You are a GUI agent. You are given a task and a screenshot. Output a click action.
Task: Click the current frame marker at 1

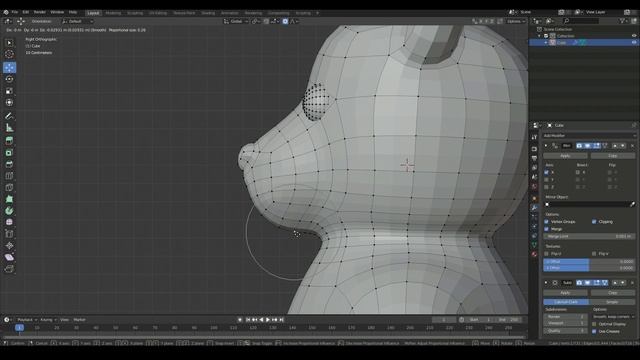(19, 328)
